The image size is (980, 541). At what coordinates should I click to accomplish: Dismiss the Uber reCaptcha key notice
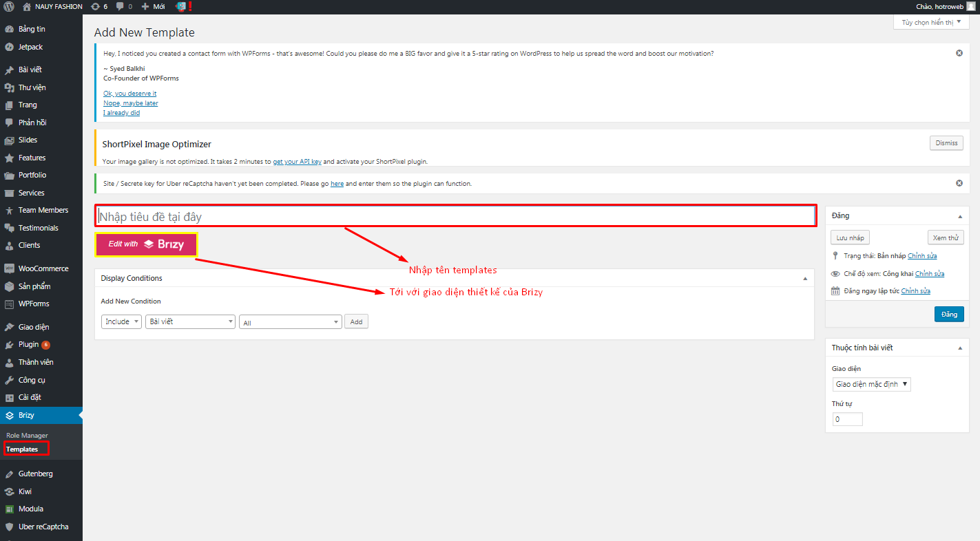coord(959,183)
